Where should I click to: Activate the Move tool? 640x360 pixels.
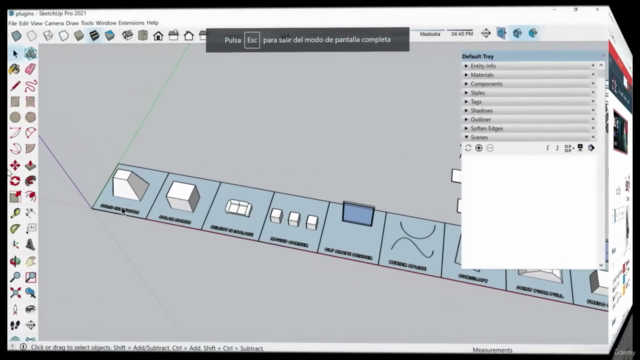(x=15, y=165)
